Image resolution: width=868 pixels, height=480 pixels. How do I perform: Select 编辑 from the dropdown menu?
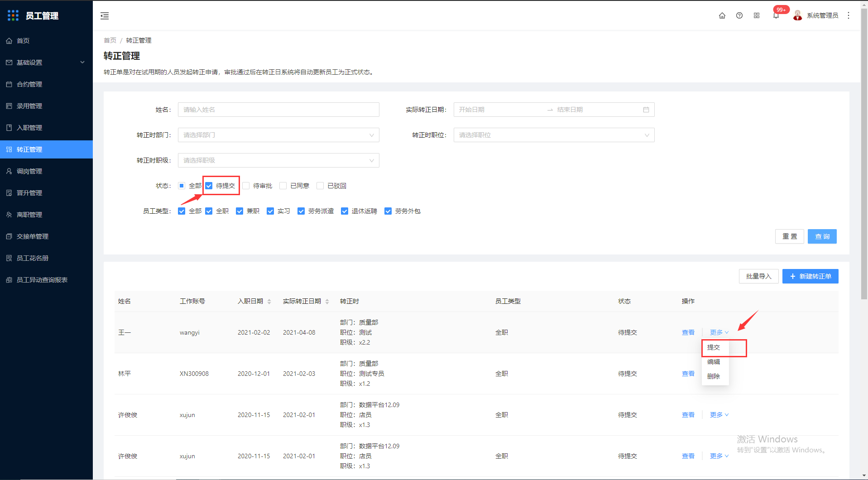point(715,362)
